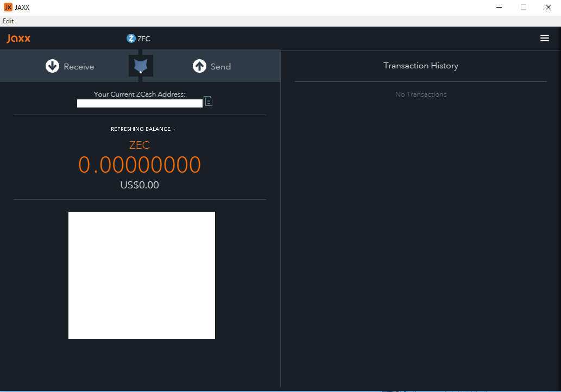Click the orange ZEC currency label

tap(140, 145)
